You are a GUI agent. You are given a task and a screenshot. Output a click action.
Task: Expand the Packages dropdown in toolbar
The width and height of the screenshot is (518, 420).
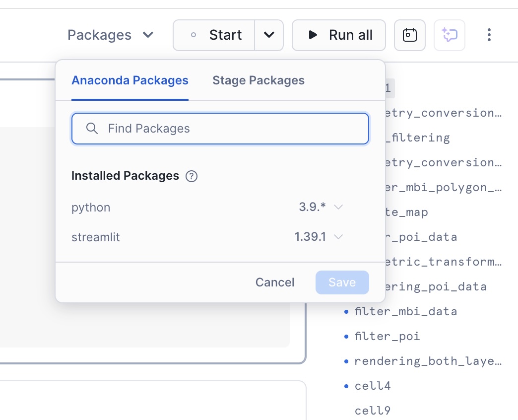(x=111, y=35)
